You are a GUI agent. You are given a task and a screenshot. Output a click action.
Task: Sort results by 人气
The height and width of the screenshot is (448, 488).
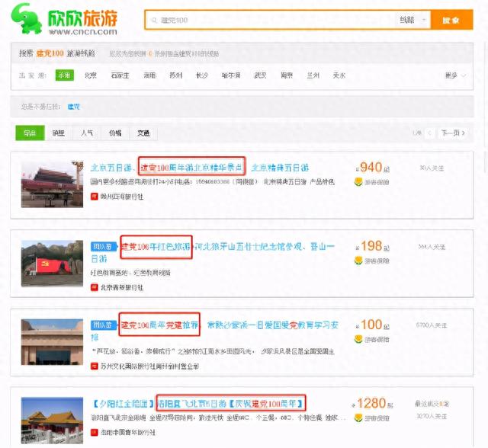[87, 133]
